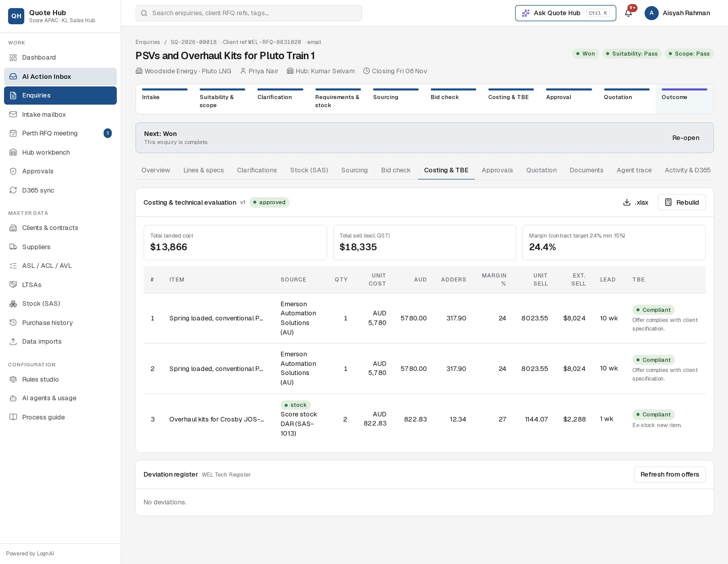Click Overhaul kits for Crosby JOS item
This screenshot has height=564, width=728.
[x=217, y=419]
